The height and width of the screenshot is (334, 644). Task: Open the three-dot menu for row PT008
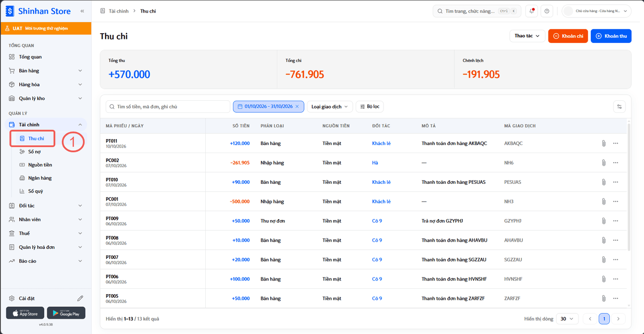(615, 240)
